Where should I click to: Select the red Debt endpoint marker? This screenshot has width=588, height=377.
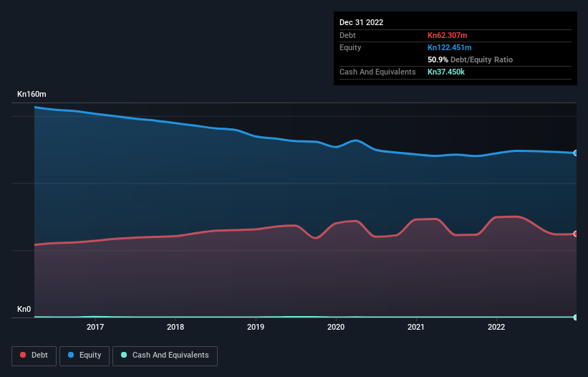(x=576, y=234)
